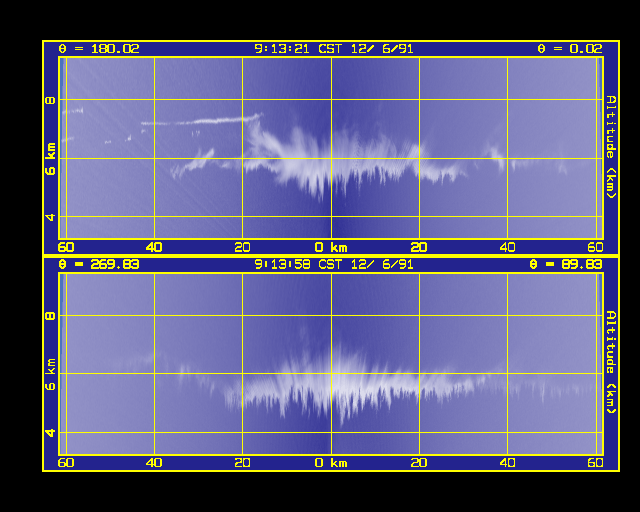This screenshot has width=640, height=512.
Task: Click bottom panel's 60 label on θ = 269.83 side
Action: click(66, 463)
